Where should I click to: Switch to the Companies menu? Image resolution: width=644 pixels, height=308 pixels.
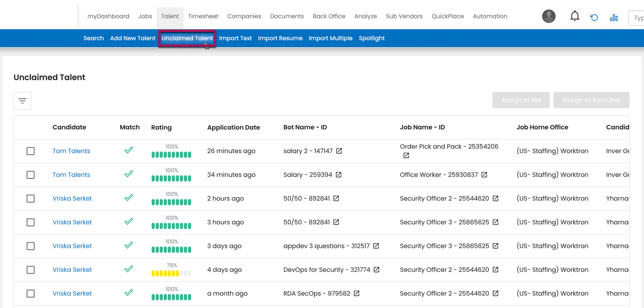(x=244, y=16)
